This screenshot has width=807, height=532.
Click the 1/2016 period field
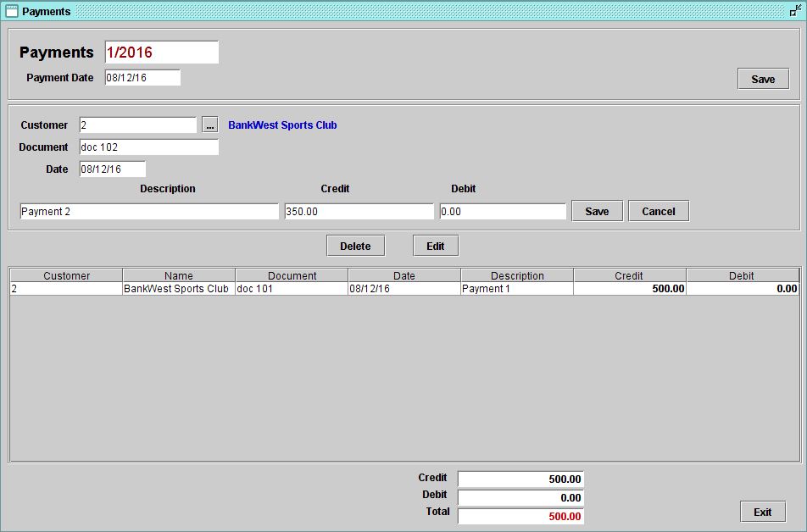159,52
